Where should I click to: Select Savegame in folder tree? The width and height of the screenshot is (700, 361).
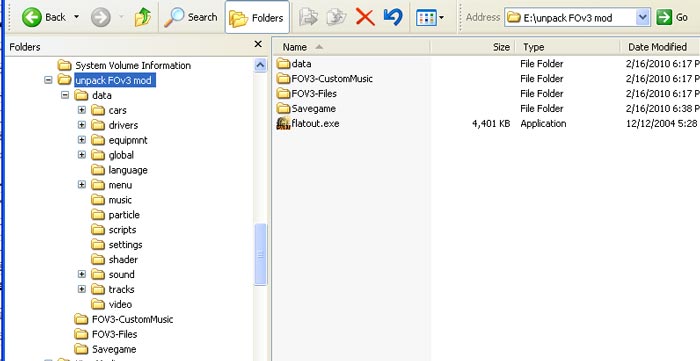114,349
